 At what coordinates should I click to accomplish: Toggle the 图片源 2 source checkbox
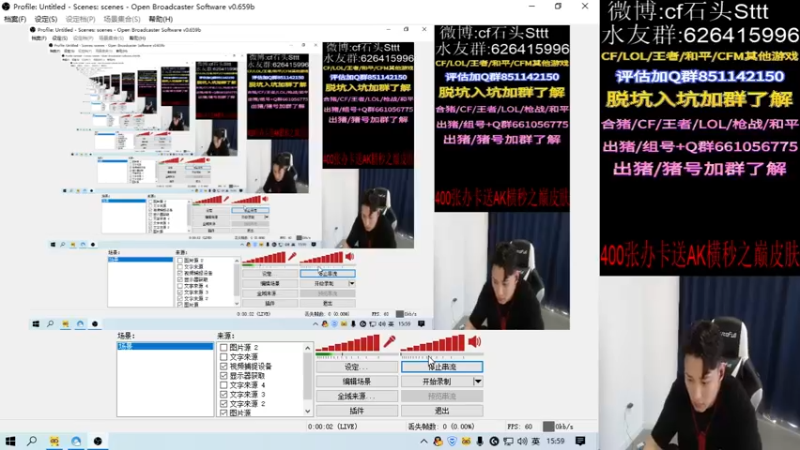(223, 347)
